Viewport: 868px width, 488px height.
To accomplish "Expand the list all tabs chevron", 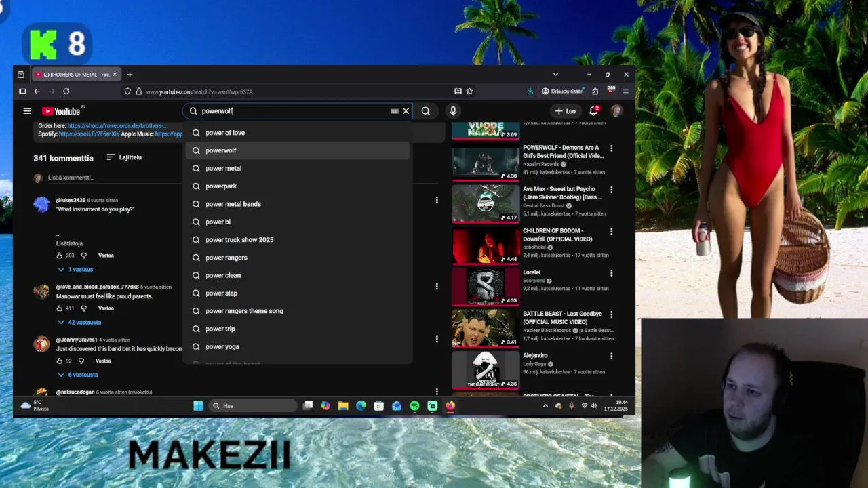I will point(555,75).
